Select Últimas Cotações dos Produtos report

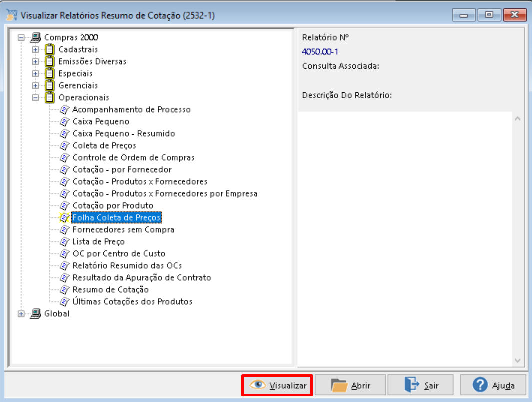pos(132,301)
